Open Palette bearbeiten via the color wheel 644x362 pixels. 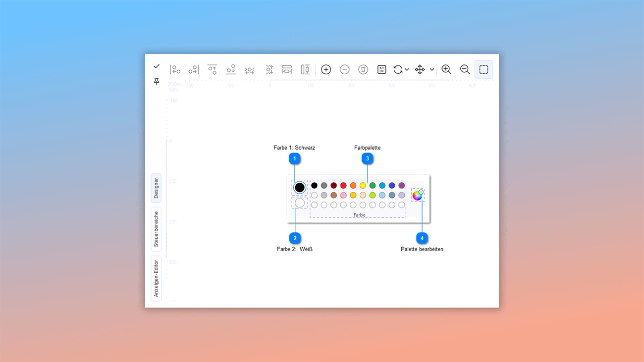pos(418,195)
